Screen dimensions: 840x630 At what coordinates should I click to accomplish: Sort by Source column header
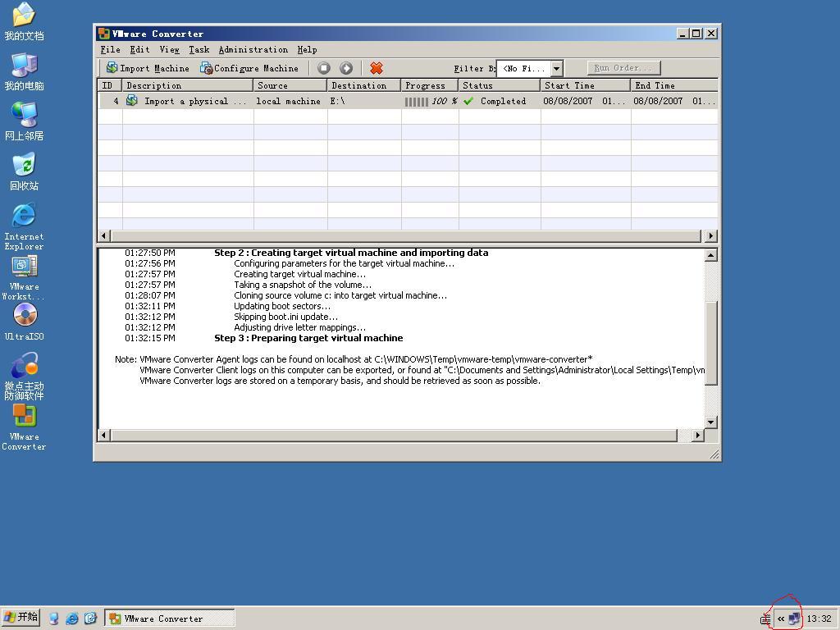[x=290, y=85]
